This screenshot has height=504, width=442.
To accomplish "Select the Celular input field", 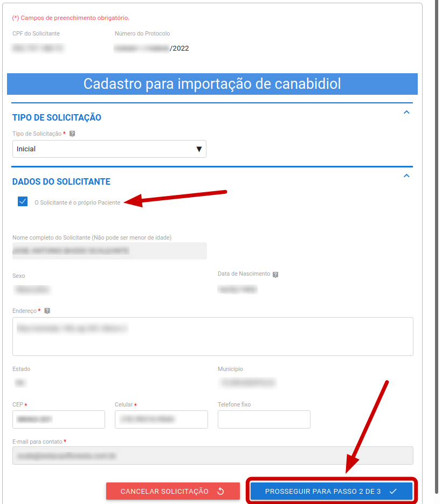I will pos(161,419).
